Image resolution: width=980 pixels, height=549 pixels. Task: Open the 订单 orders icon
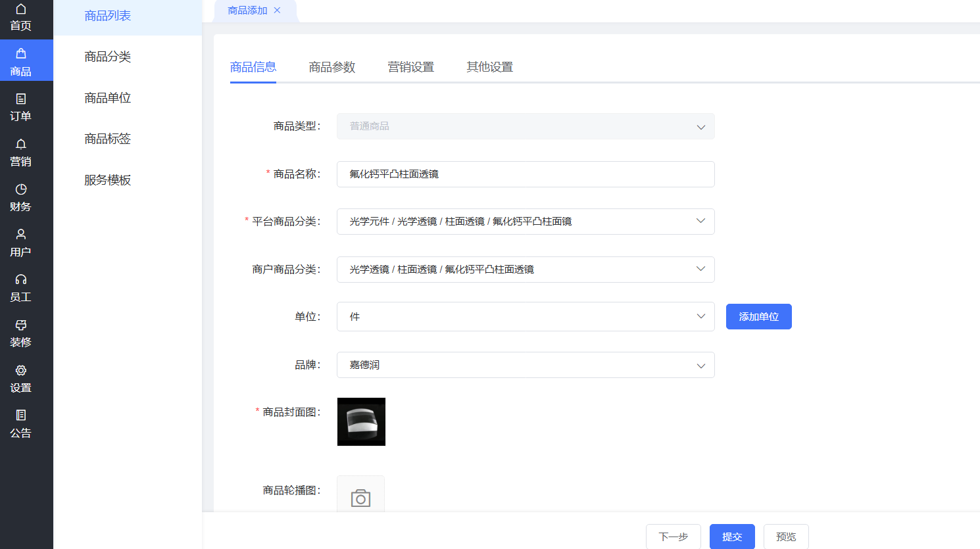(20, 99)
